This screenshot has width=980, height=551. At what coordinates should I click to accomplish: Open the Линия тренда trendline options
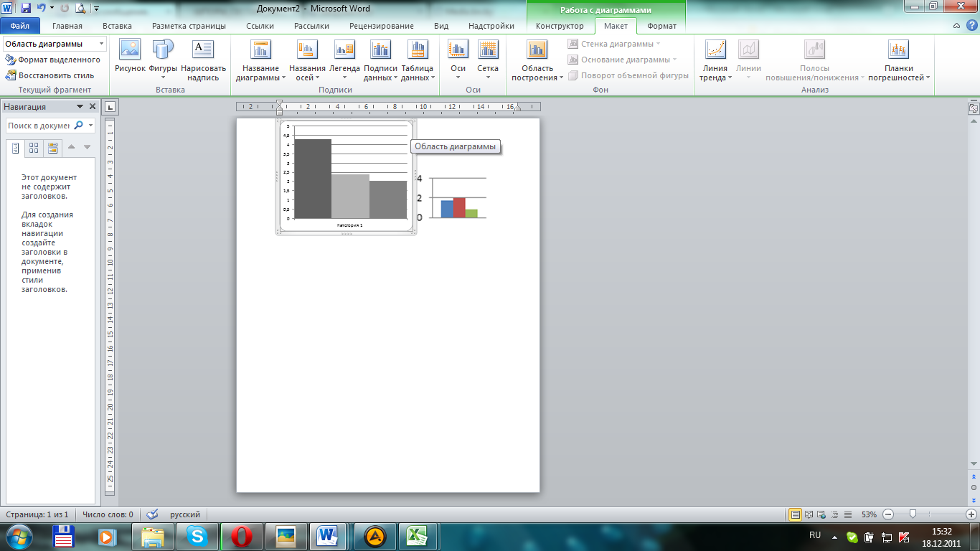[716, 60]
